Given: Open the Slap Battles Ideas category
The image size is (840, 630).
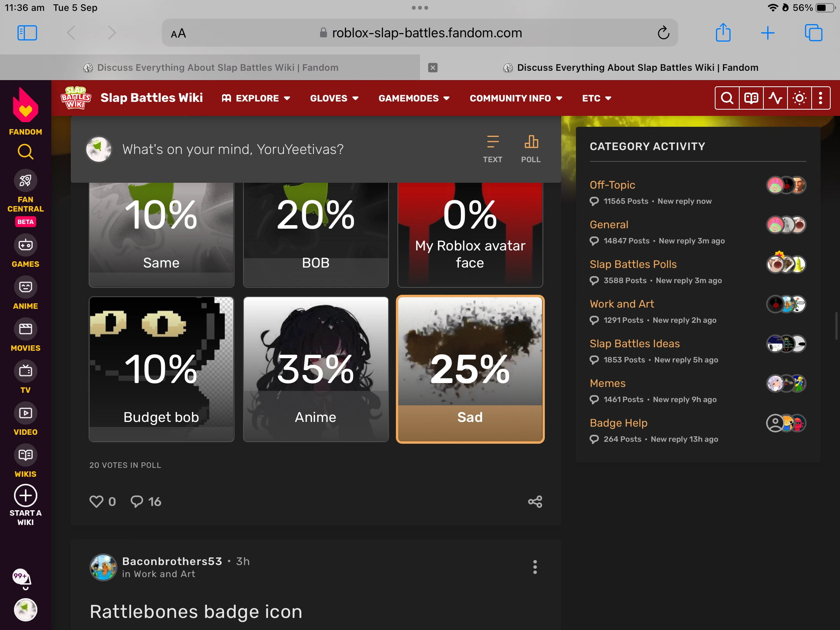Looking at the screenshot, I should tap(634, 343).
